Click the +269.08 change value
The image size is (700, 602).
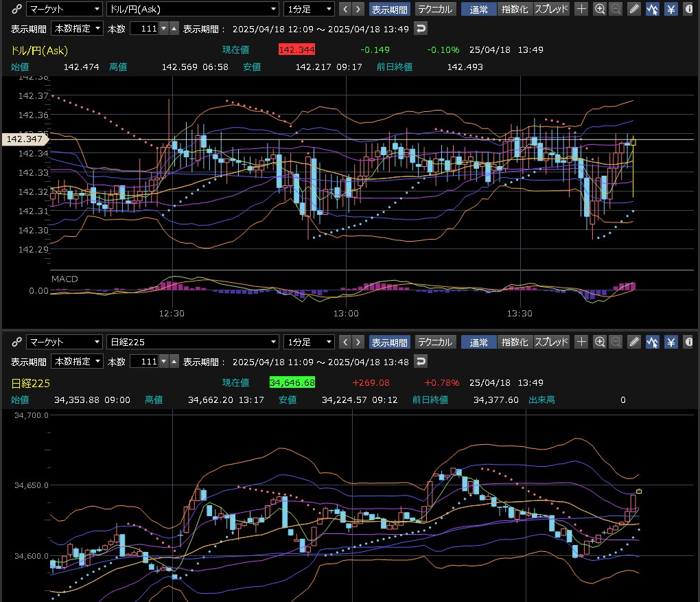[x=371, y=383]
